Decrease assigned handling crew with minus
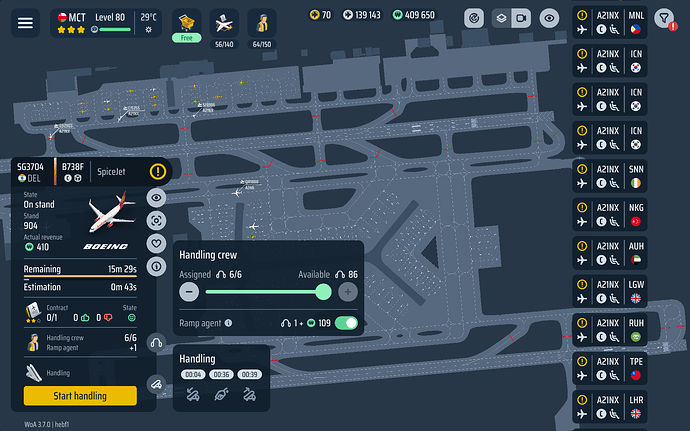The width and height of the screenshot is (690, 431). tap(189, 292)
